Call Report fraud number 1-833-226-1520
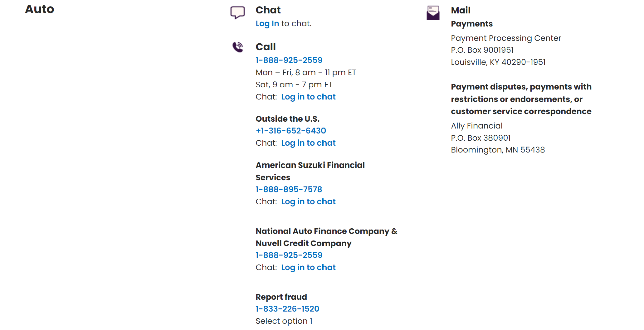This screenshot has height=330, width=644. pos(287,309)
